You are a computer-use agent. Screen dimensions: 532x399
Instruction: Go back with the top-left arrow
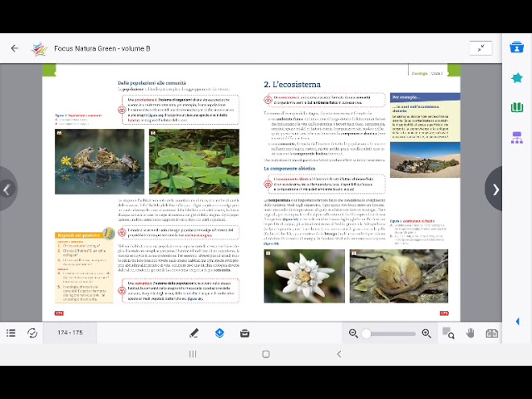[x=15, y=48]
